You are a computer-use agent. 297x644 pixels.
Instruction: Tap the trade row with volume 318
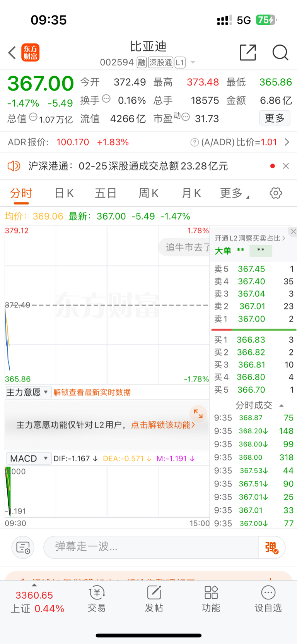click(x=254, y=457)
